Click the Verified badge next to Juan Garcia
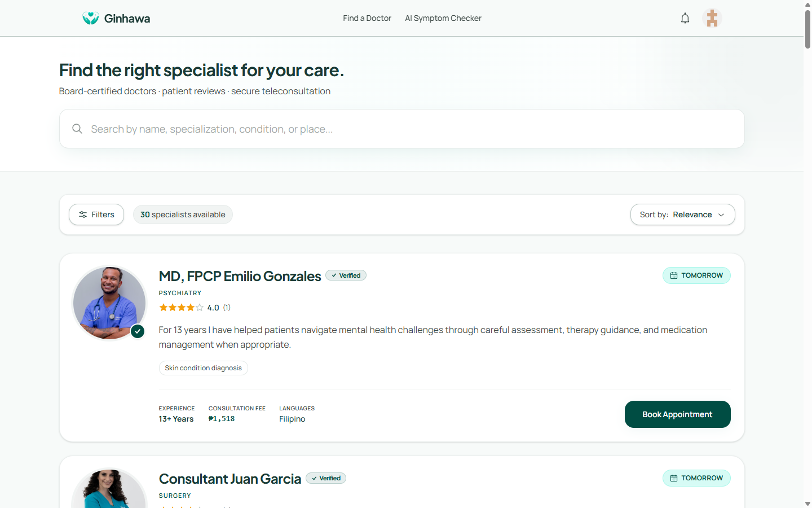 pyautogui.click(x=326, y=478)
